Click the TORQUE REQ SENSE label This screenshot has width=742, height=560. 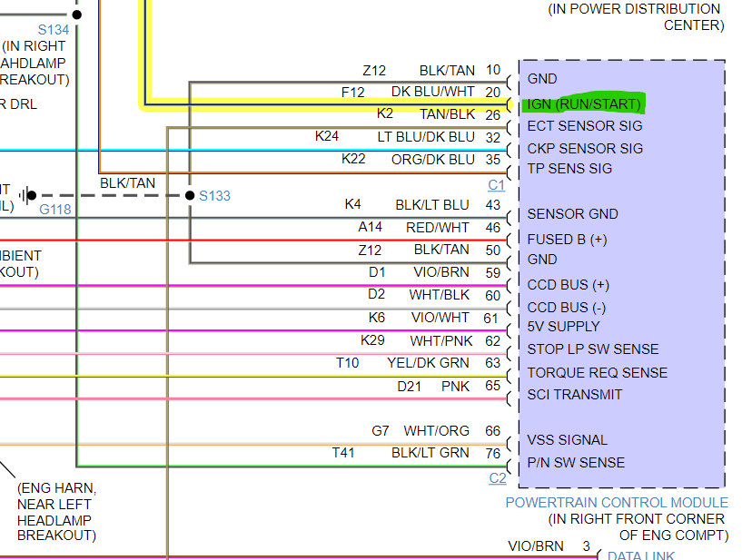tap(598, 373)
